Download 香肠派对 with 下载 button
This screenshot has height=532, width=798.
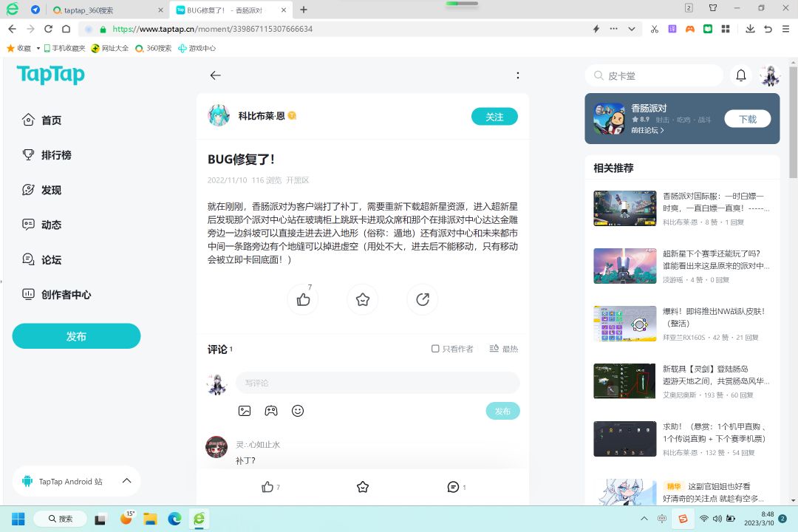[x=748, y=119]
